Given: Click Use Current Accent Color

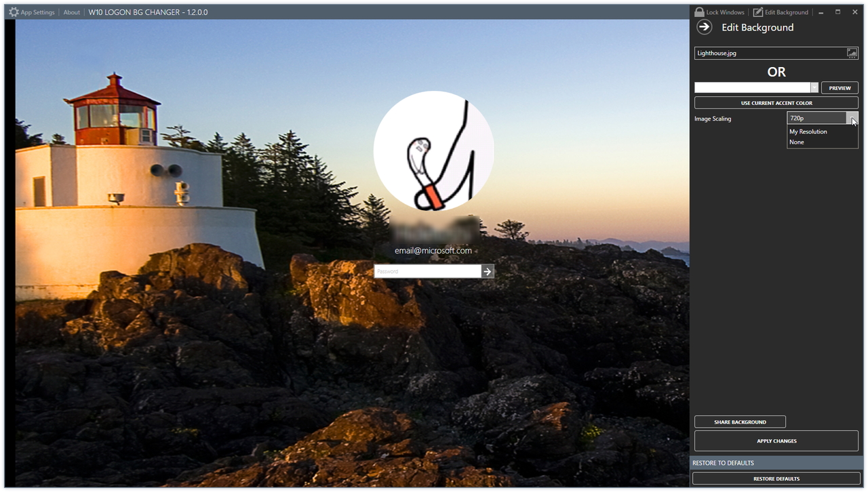Looking at the screenshot, I should pyautogui.click(x=776, y=102).
